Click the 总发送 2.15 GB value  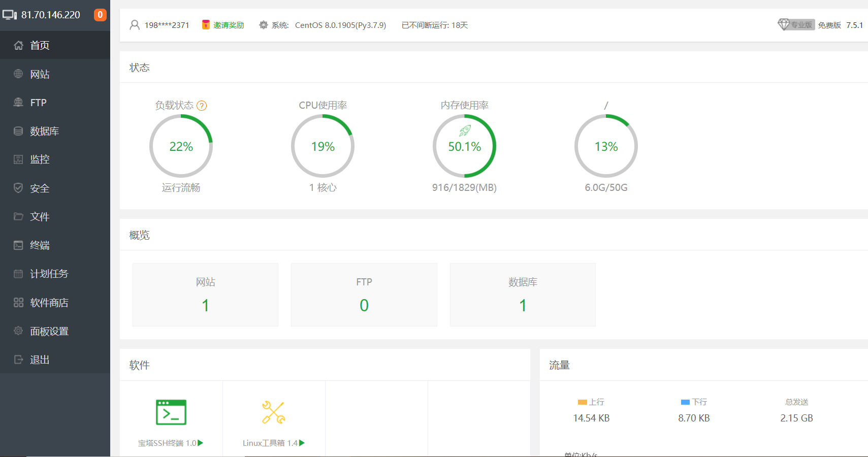796,418
